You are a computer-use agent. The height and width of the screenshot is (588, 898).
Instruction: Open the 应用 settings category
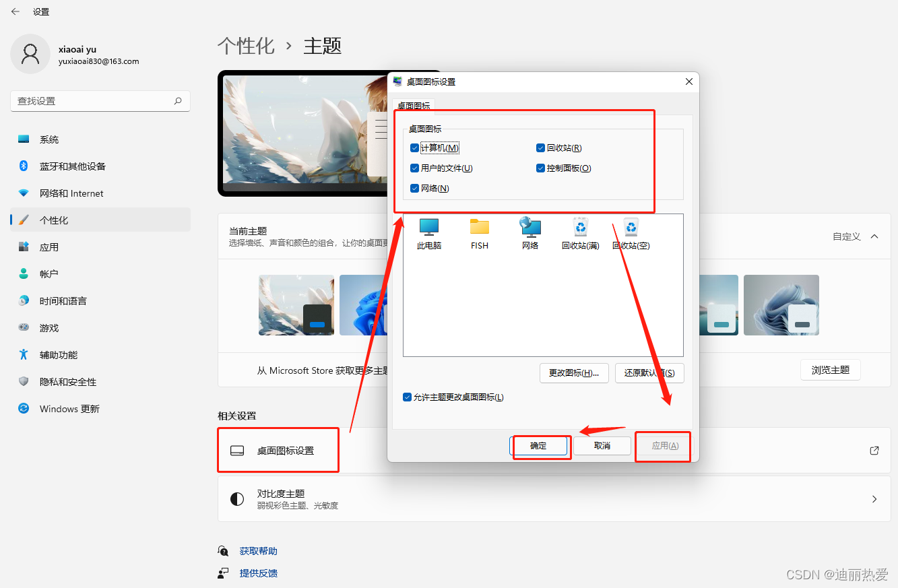tap(100, 247)
